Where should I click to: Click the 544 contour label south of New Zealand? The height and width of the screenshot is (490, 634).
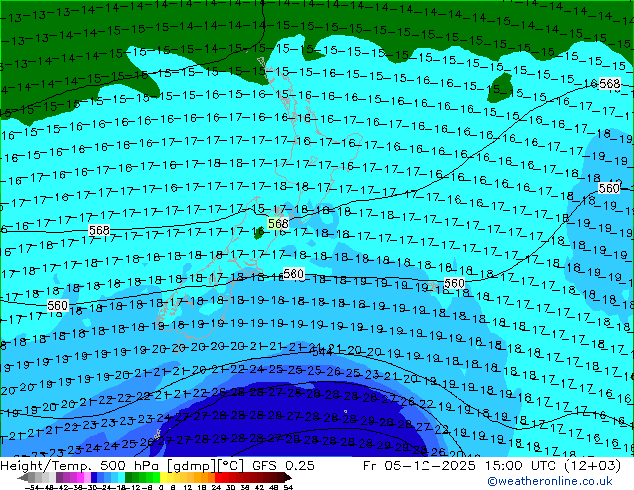322,352
